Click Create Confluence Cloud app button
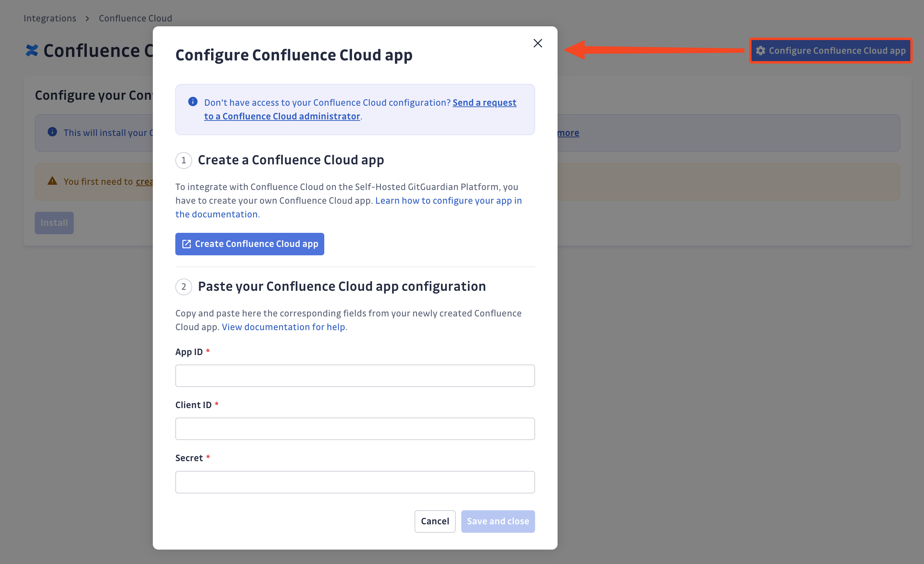This screenshot has width=924, height=564. [x=250, y=244]
